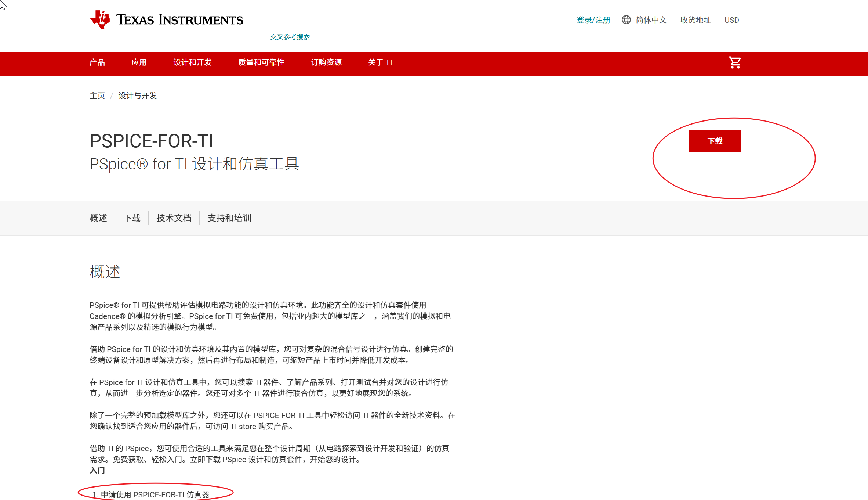Switch to the 支持和培训 section tab
This screenshot has width=868, height=500.
[x=229, y=218]
